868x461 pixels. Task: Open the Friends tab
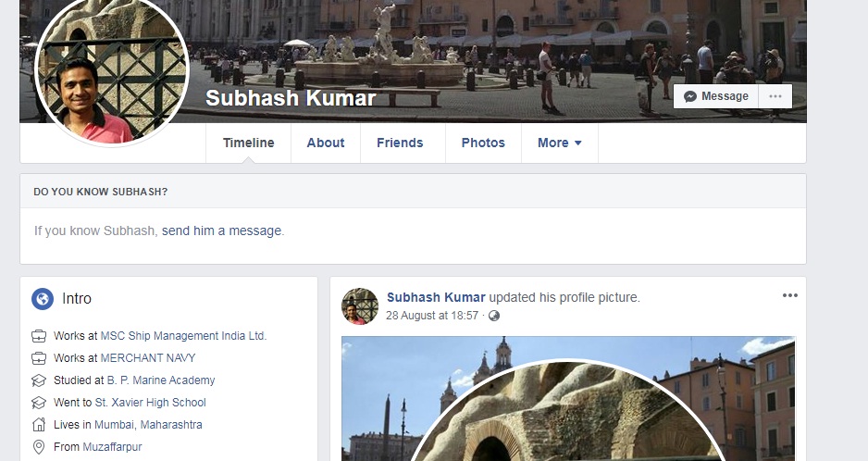click(x=400, y=143)
